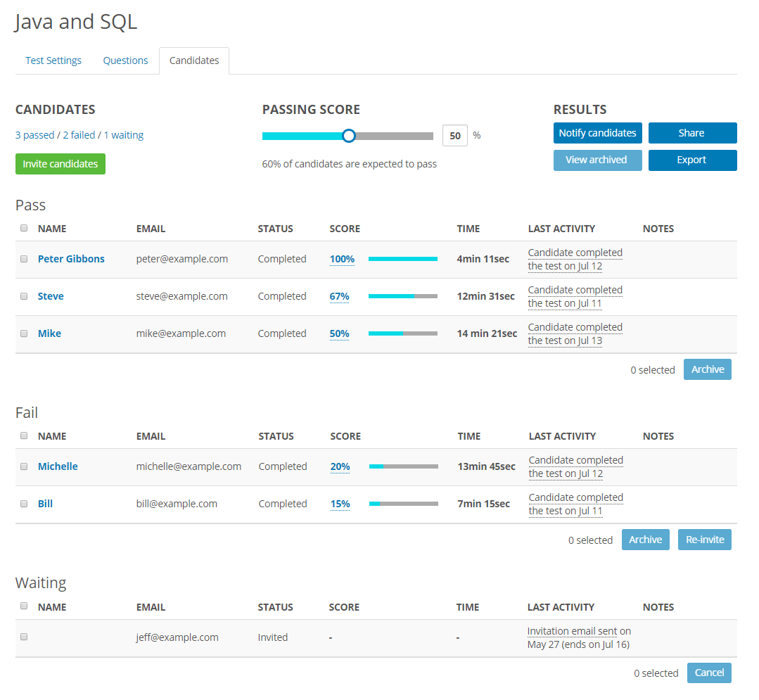Select the checkbox beside Bill

pos(24,504)
